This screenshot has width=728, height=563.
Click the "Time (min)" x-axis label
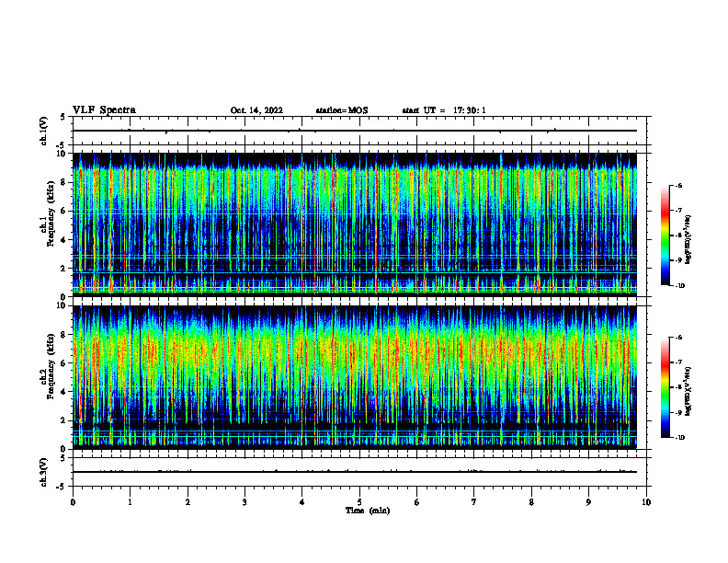(368, 511)
